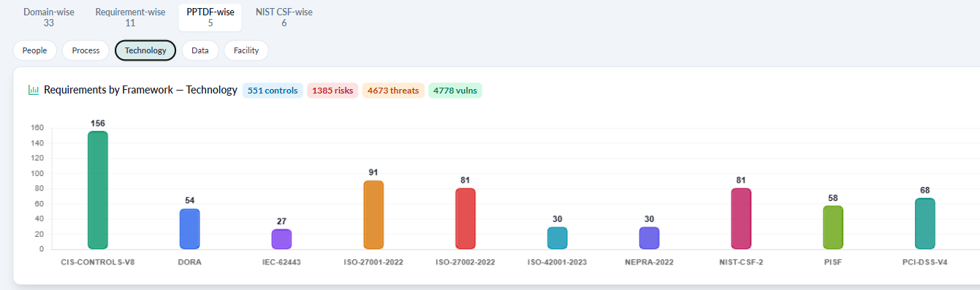Click the 551 controls badge
Viewport: 980px width, 290px height.
click(273, 91)
